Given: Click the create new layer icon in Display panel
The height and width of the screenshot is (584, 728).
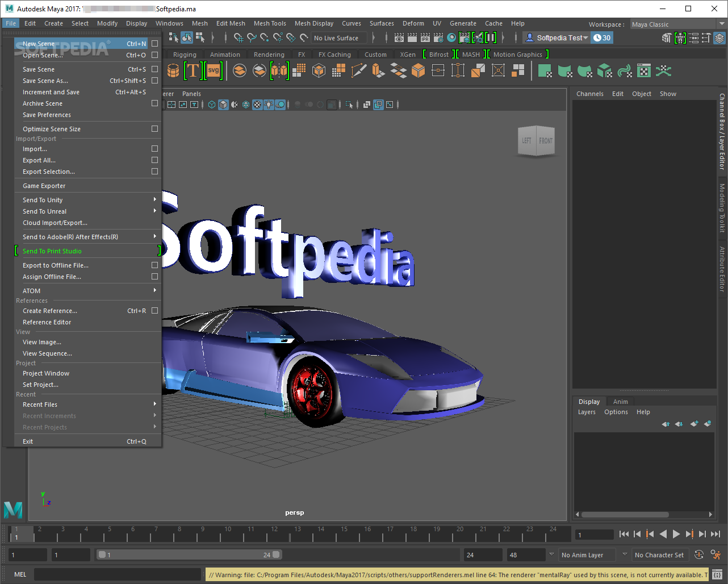Looking at the screenshot, I should (694, 423).
